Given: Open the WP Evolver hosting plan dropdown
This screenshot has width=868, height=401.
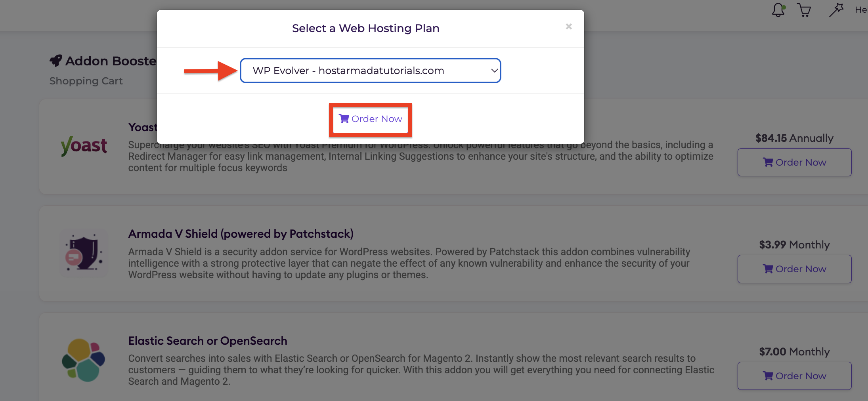Looking at the screenshot, I should point(371,71).
